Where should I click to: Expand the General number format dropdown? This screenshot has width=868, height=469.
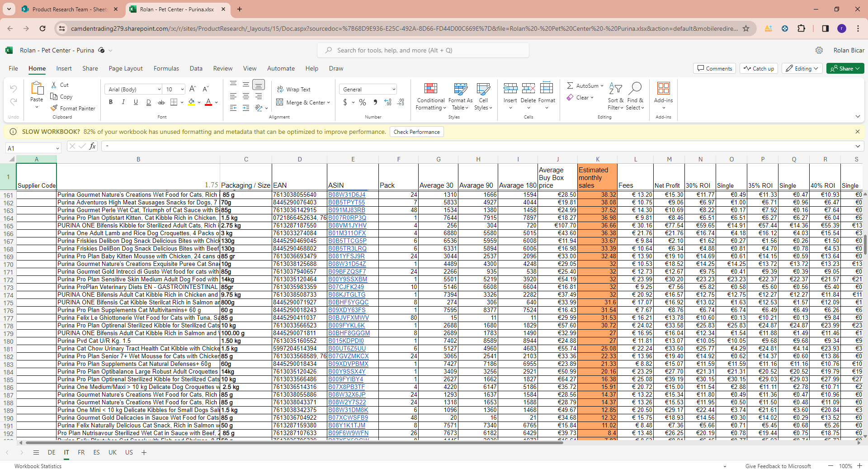click(394, 90)
